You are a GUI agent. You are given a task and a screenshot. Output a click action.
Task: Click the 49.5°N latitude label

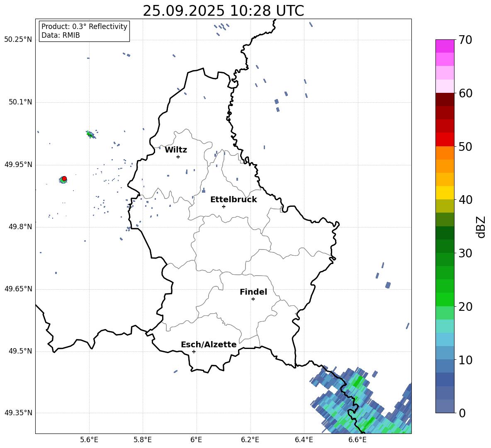click(20, 351)
